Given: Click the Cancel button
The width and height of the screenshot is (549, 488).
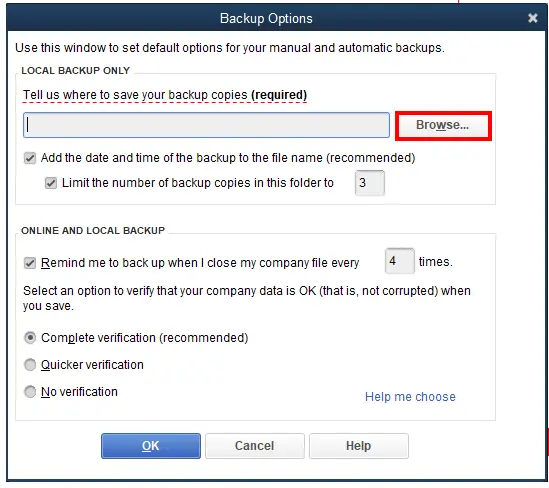Looking at the screenshot, I should tap(255, 446).
